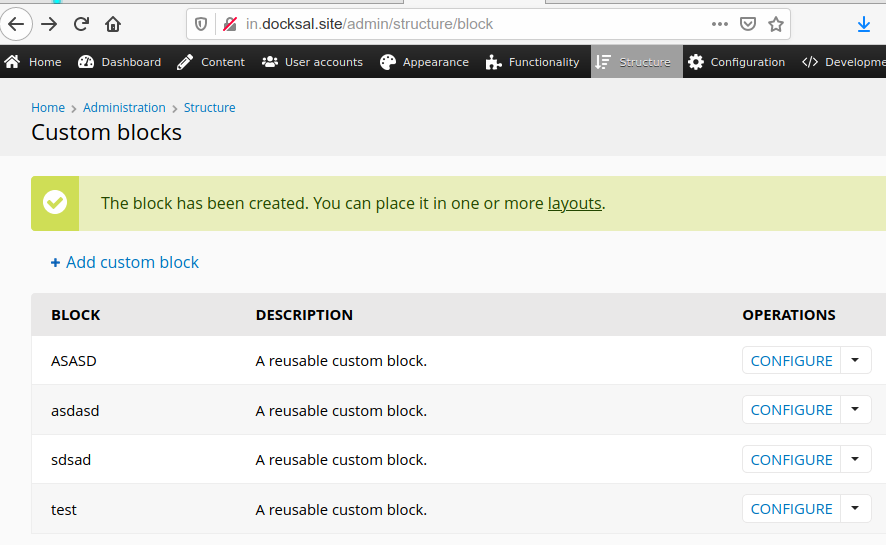
Task: Open the Content menu item
Action: tap(211, 62)
